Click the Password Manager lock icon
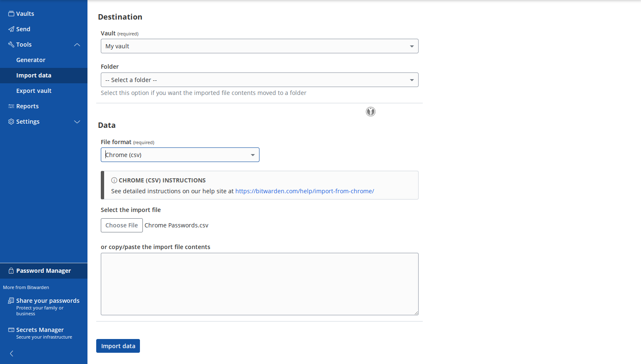The width and height of the screenshot is (641, 364). coord(11,271)
